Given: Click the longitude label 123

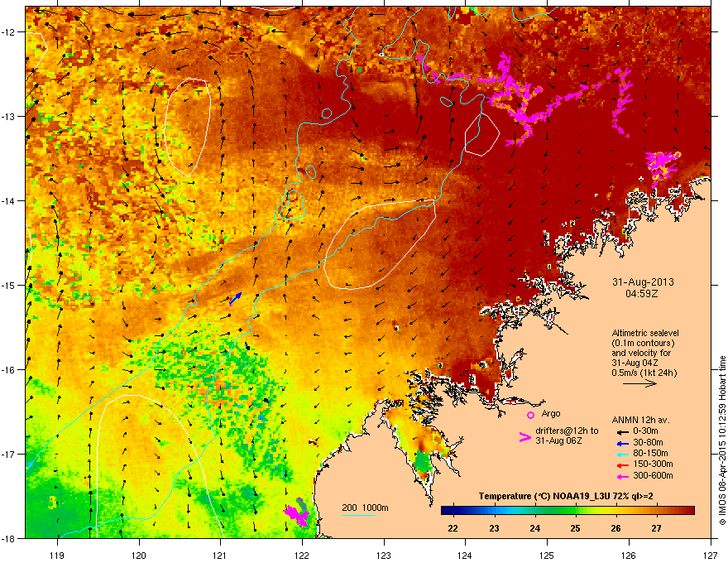Looking at the screenshot, I should click(384, 555).
